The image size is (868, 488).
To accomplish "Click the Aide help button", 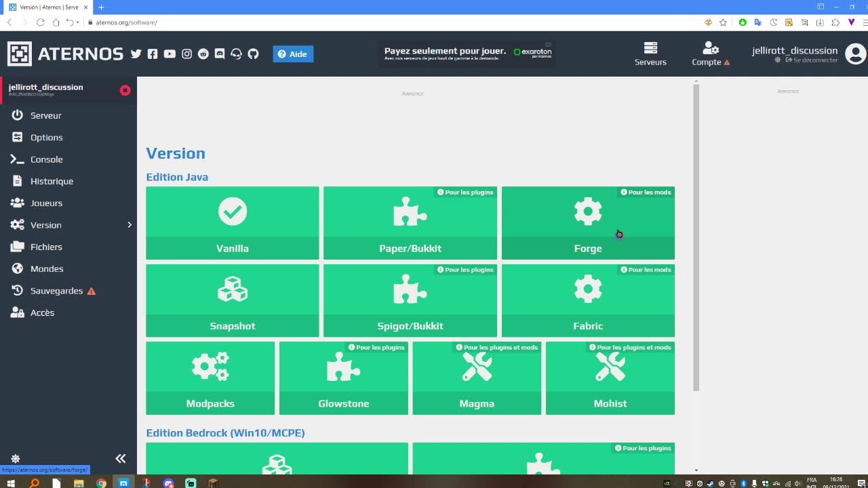I will click(x=293, y=54).
